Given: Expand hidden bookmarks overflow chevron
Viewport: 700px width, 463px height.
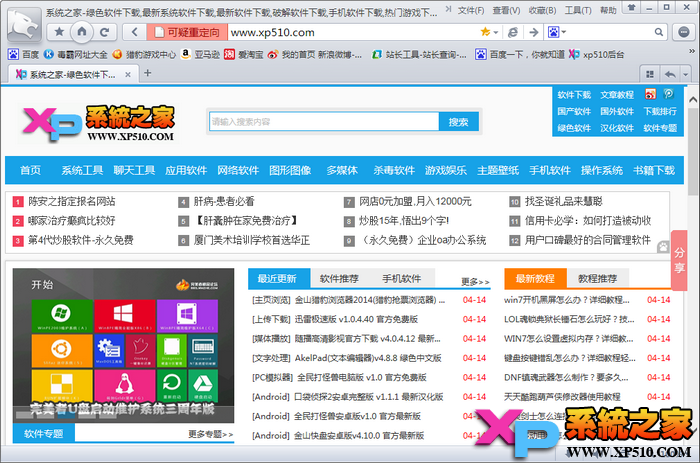Looking at the screenshot, I should [x=692, y=51].
